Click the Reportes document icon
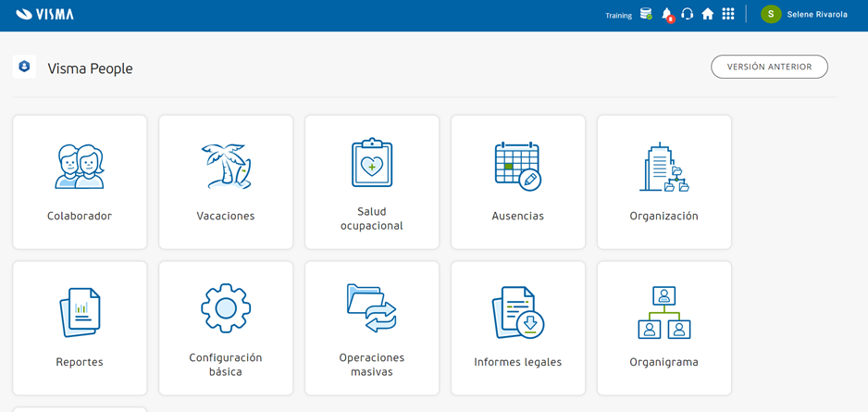This screenshot has width=868, height=412. [80, 313]
